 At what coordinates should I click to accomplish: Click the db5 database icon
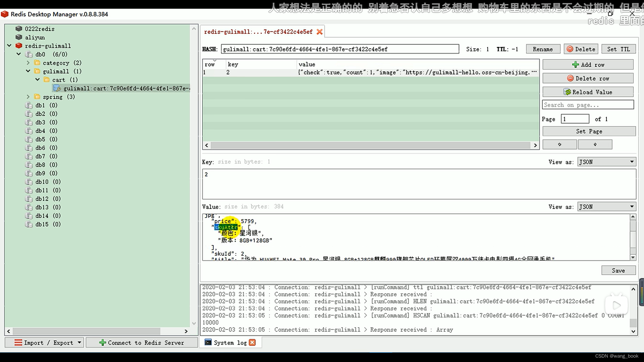point(29,139)
